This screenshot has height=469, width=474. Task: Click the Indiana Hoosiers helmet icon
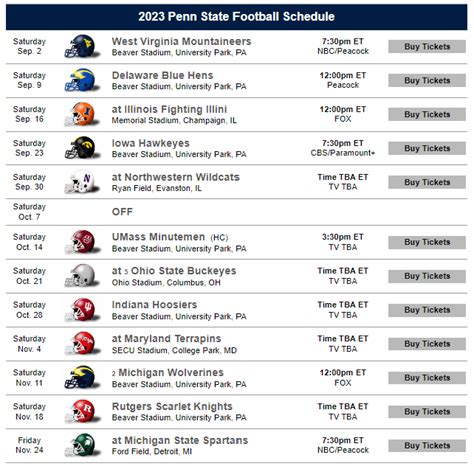(82, 310)
